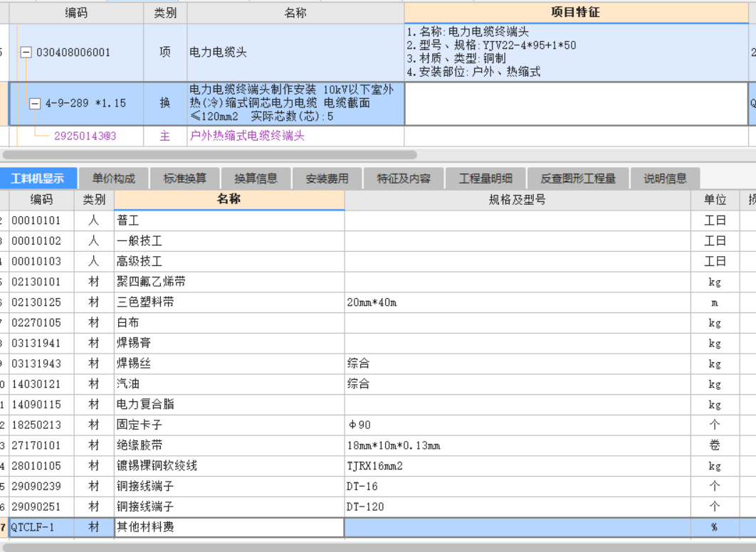This screenshot has width=756, height=552.
Task: Click the 项目特征 text of 电力电缆终端头
Action: pos(576,52)
